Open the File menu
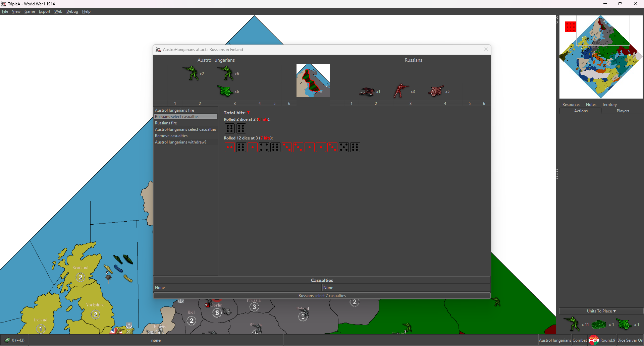644x346 pixels. [5, 11]
